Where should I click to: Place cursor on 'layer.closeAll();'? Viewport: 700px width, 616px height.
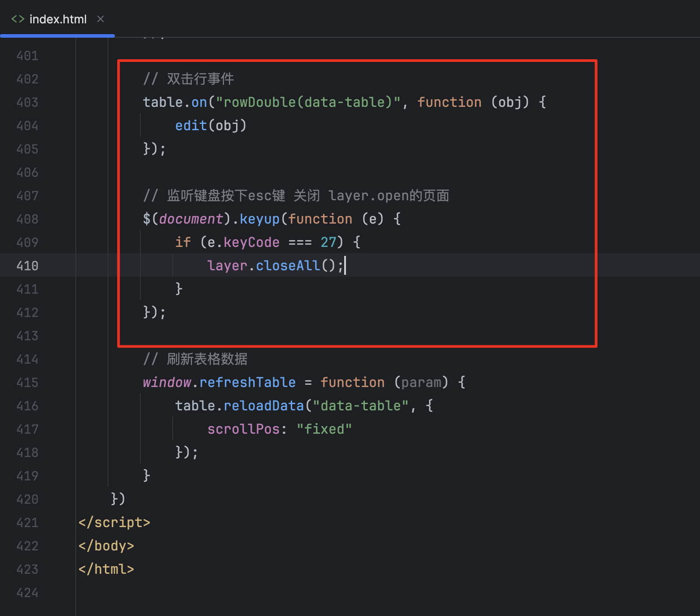tap(276, 266)
